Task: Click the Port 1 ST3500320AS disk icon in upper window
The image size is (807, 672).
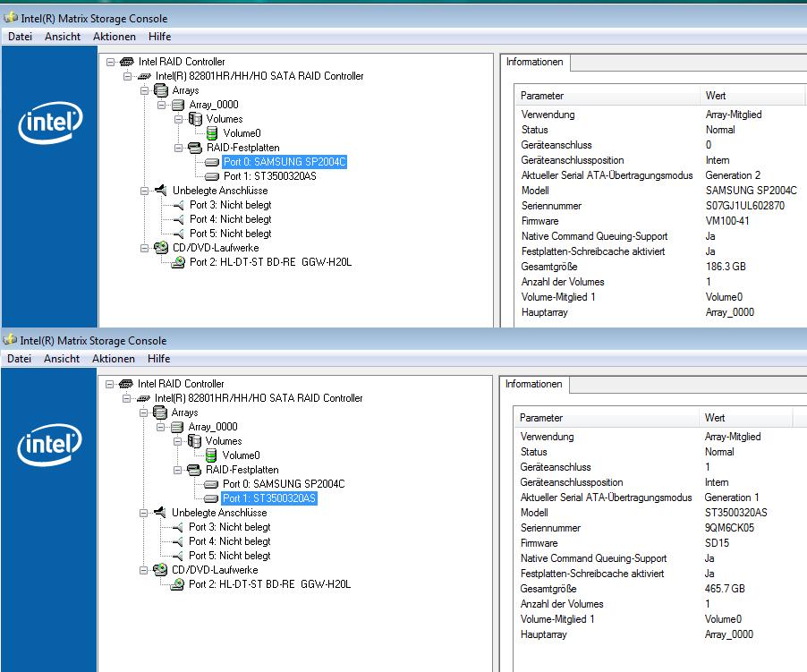Action: pos(212,176)
